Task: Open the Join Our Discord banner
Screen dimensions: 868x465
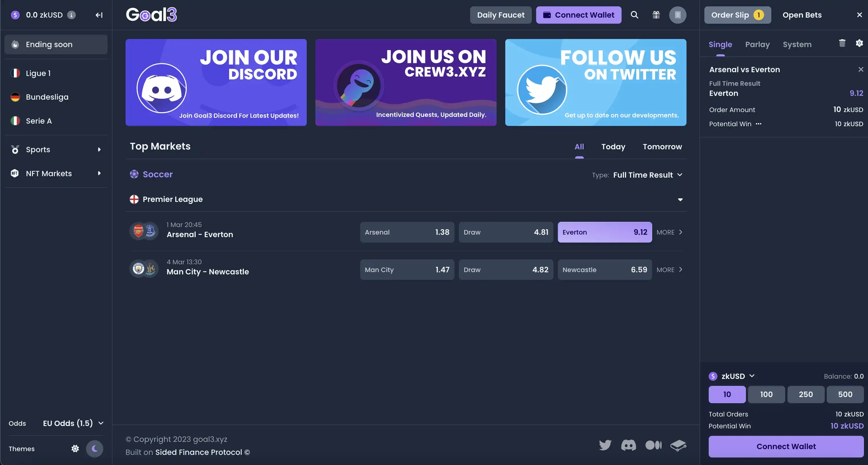Action: [216, 82]
